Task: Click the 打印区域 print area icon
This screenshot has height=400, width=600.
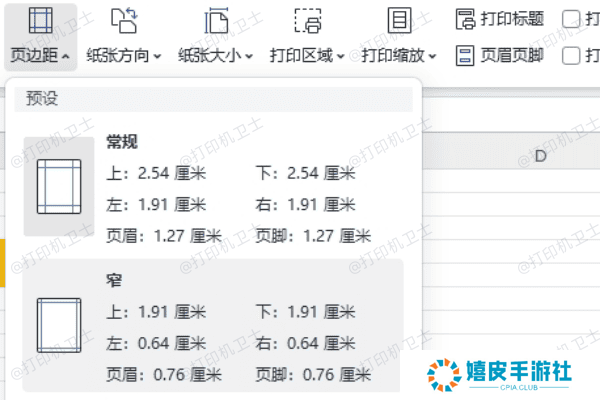Action: point(308,21)
